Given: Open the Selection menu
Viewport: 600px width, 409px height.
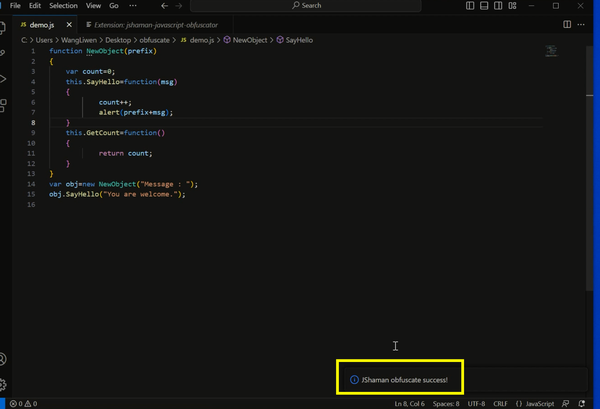Looking at the screenshot, I should pyautogui.click(x=63, y=5).
